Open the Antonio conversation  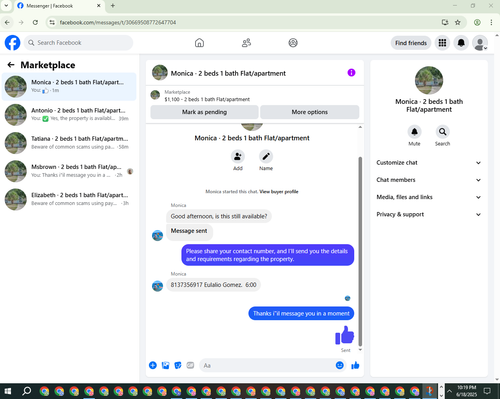click(69, 115)
